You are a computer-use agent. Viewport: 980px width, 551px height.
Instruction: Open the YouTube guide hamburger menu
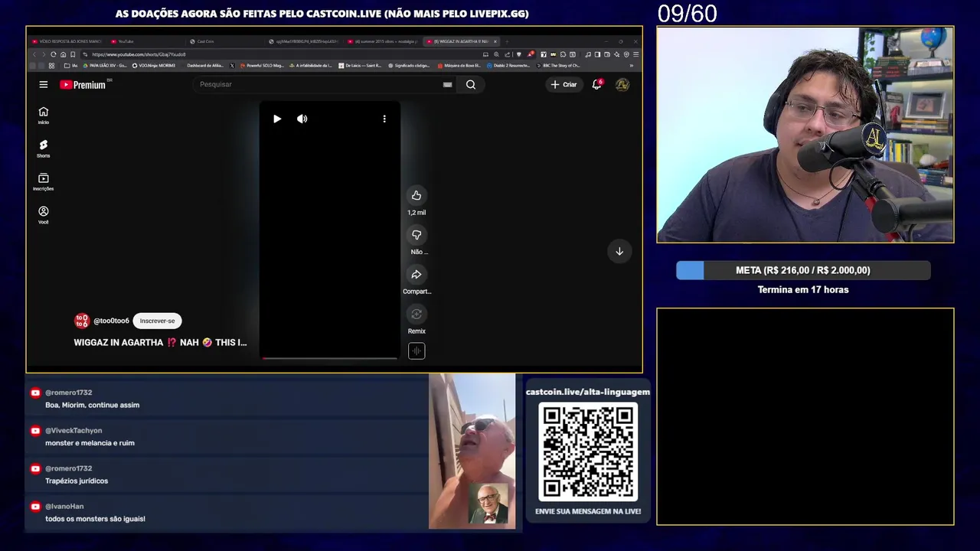[x=44, y=84]
